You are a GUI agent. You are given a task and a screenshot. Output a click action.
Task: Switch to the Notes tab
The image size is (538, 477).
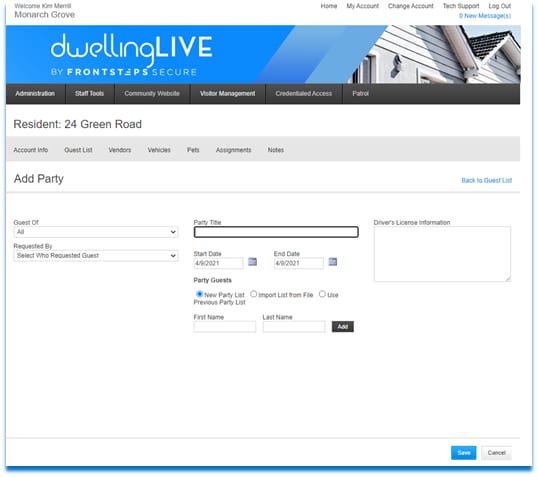[276, 150]
